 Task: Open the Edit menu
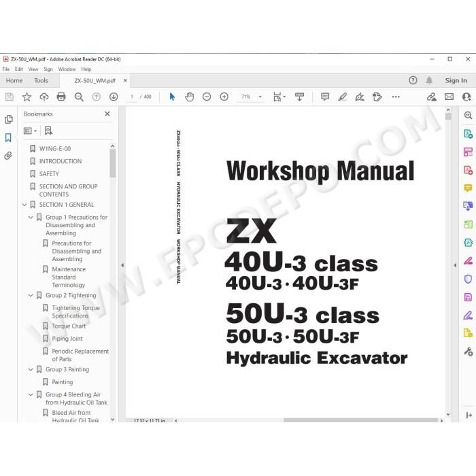[x=19, y=69]
